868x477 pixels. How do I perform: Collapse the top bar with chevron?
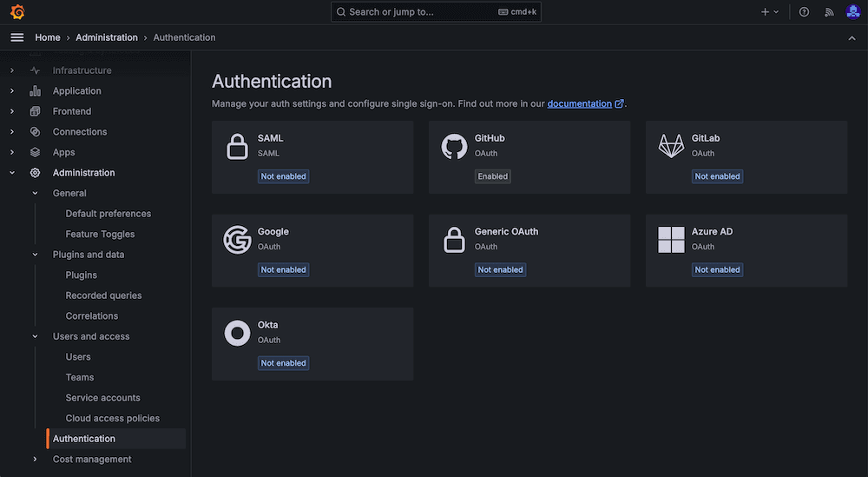(x=852, y=37)
